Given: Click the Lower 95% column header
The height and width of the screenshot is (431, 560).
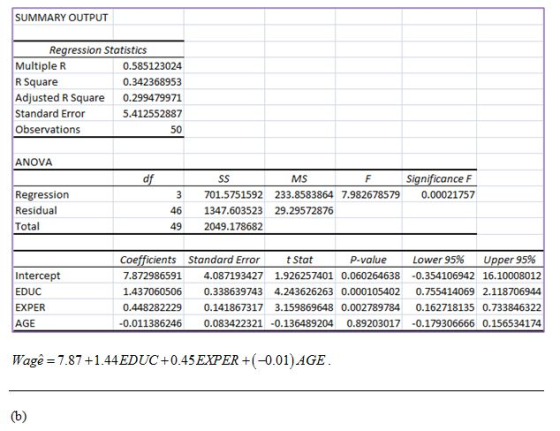Looking at the screenshot, I should pos(438,260).
